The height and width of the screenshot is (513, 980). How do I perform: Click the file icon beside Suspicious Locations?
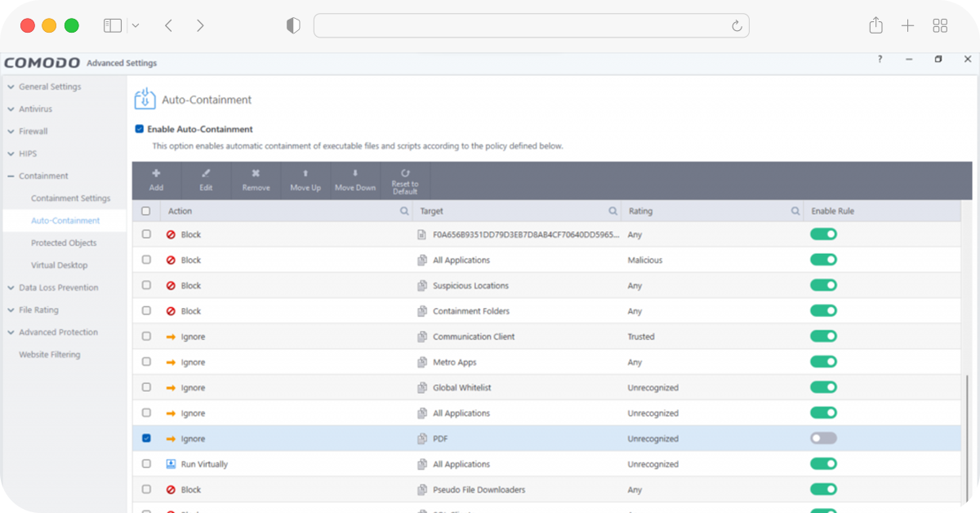pyautogui.click(x=422, y=286)
